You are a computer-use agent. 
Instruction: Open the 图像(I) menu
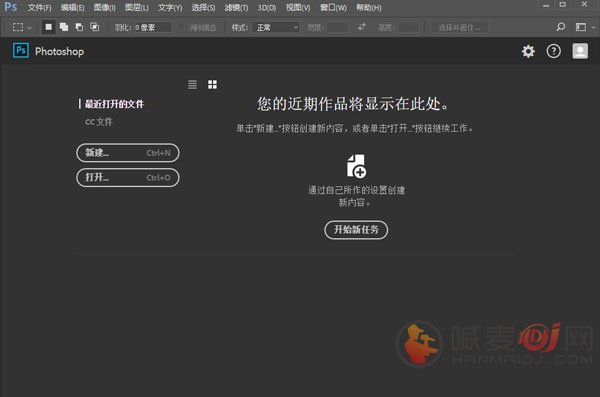pyautogui.click(x=104, y=8)
